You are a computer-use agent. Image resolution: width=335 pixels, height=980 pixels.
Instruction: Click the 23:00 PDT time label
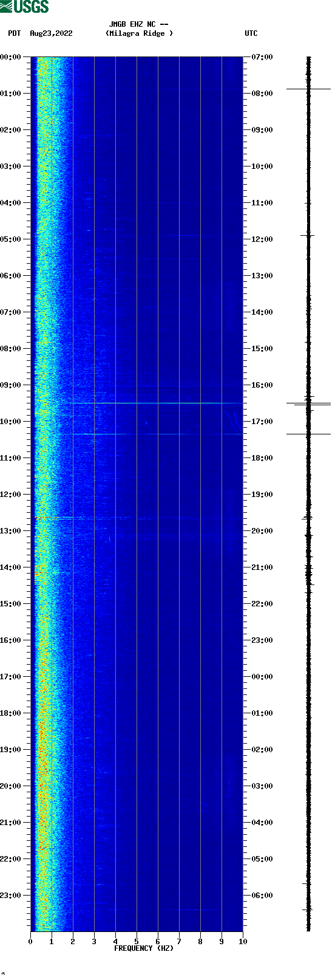pos(11,896)
